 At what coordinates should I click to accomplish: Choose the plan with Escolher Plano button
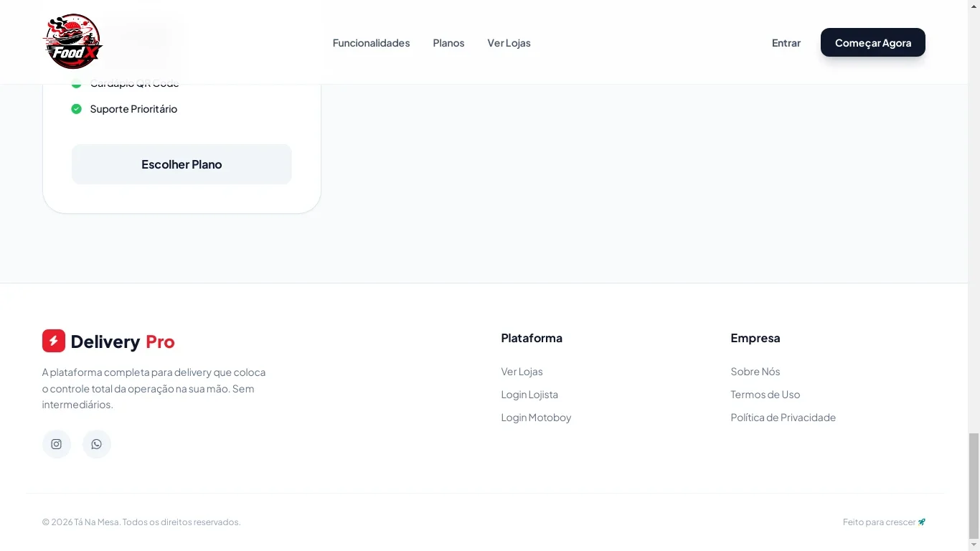pyautogui.click(x=182, y=164)
